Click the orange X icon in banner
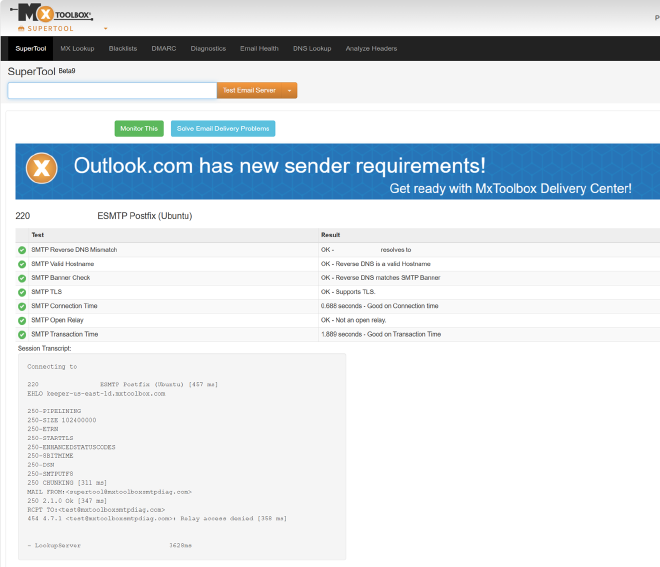Viewport: 660px width, 567px height. [x=41, y=168]
